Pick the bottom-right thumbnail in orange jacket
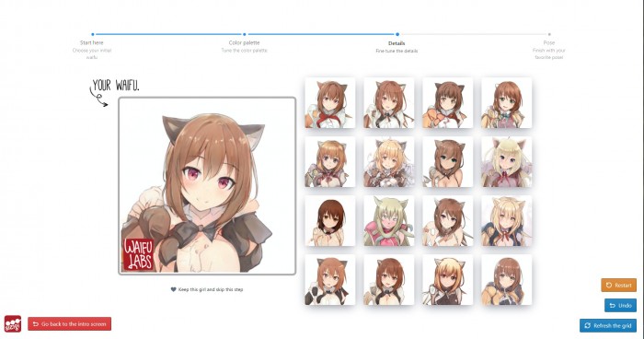The image size is (644, 339). point(506,280)
